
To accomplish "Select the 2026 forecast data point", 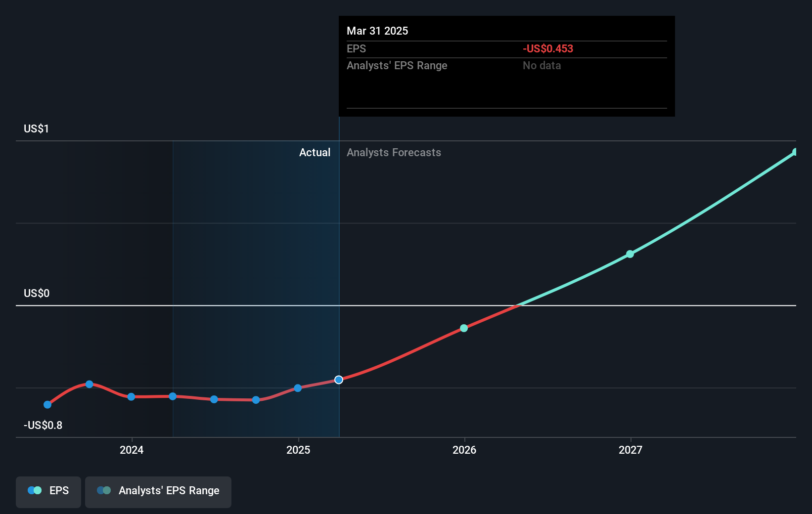I will tap(464, 328).
